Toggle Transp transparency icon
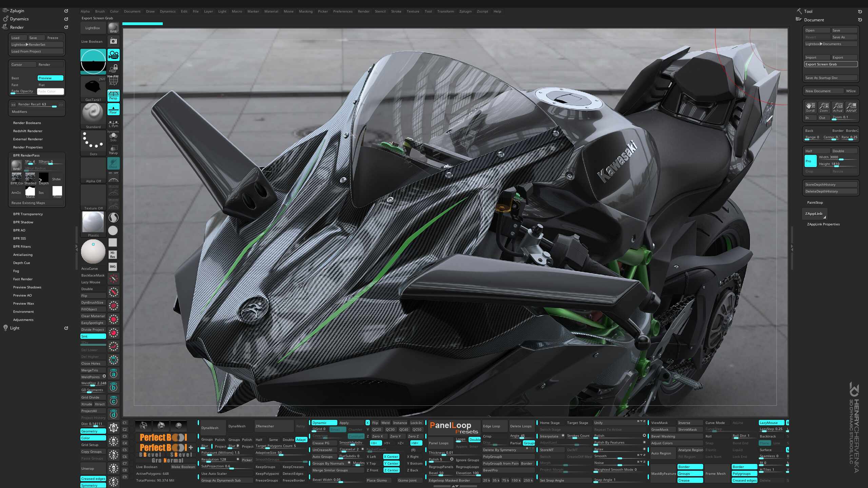The image size is (868, 488). [113, 150]
